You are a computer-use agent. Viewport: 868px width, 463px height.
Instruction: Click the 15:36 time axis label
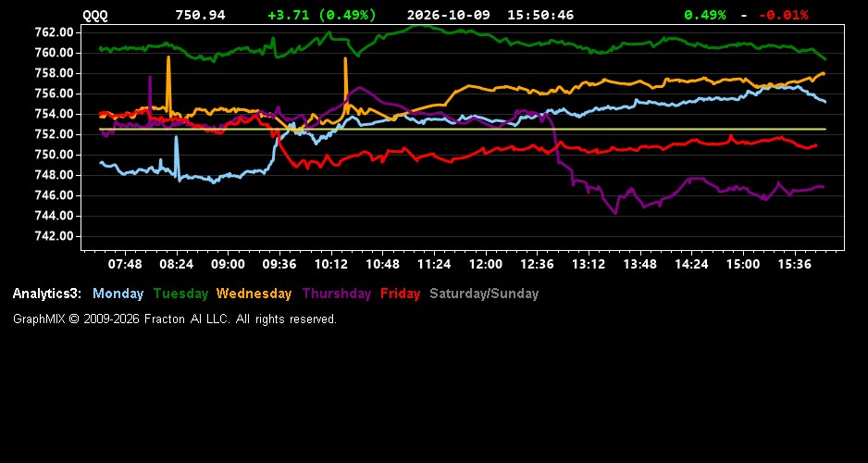click(794, 264)
